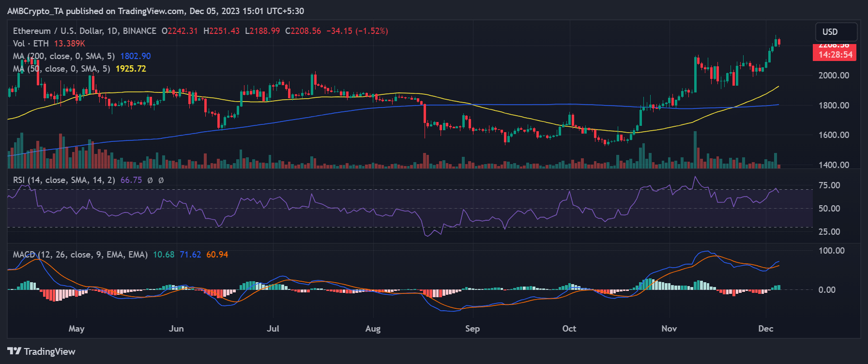Select the MA 200 indicator label
The height and width of the screenshot is (364, 868).
(x=64, y=56)
